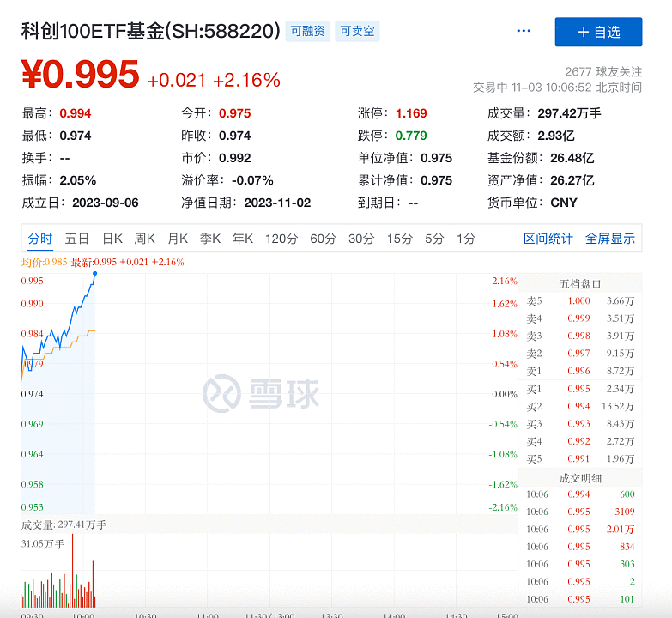672x618 pixels.
Task: Click the trade row with volume 303
Action: [580, 564]
